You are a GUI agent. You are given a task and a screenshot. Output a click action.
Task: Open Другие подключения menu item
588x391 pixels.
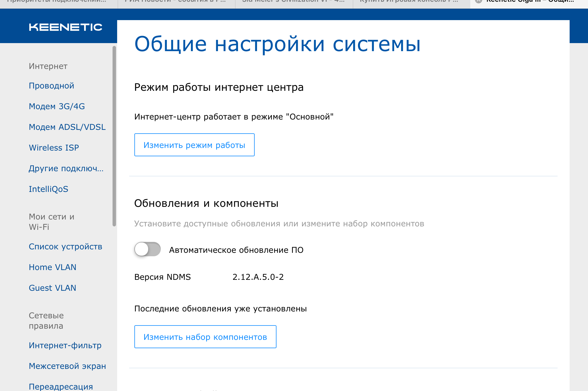[66, 168]
